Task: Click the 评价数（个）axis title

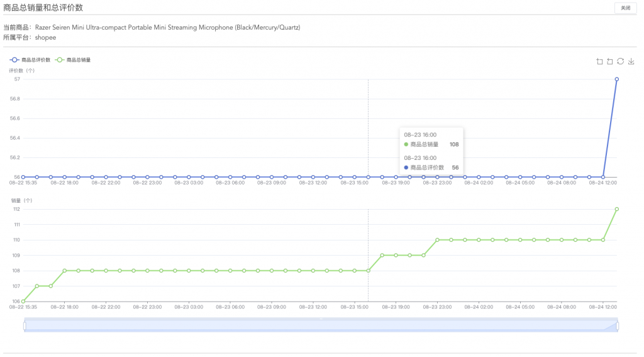Action: (22, 71)
